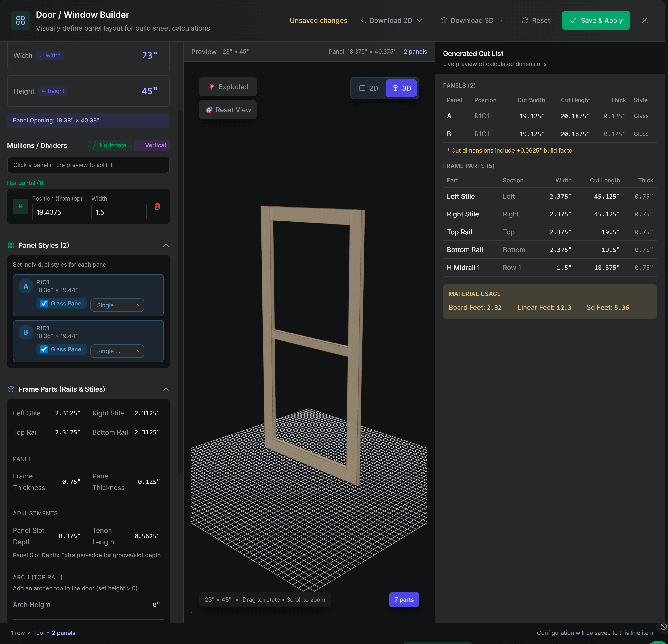Click Reset button in header

[x=536, y=20]
